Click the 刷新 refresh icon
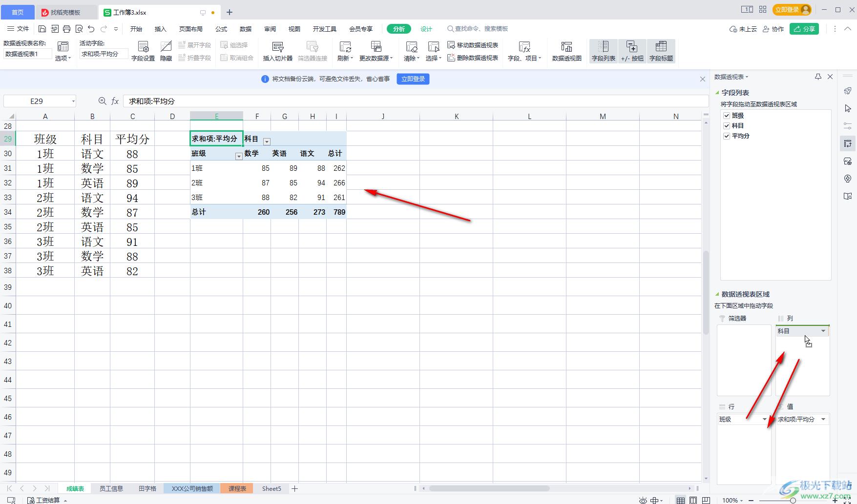Screen dimensions: 857x504 click(x=345, y=51)
